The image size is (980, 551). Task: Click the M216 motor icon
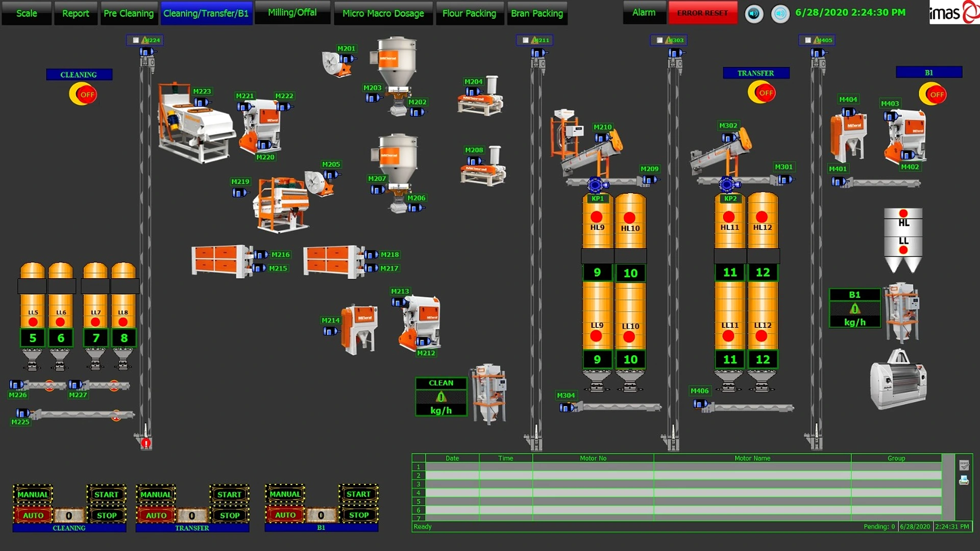tap(261, 255)
